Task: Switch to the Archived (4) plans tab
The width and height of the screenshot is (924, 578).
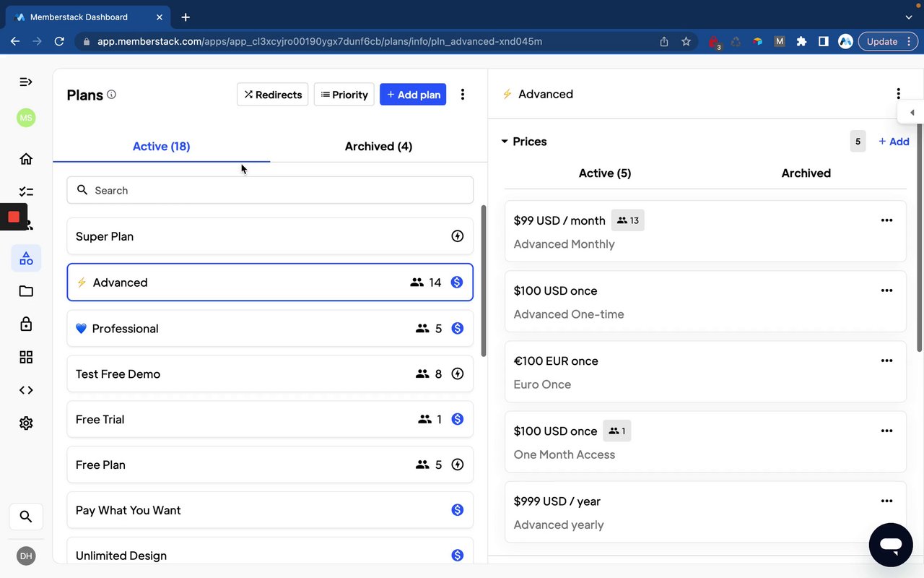Action: 378,146
